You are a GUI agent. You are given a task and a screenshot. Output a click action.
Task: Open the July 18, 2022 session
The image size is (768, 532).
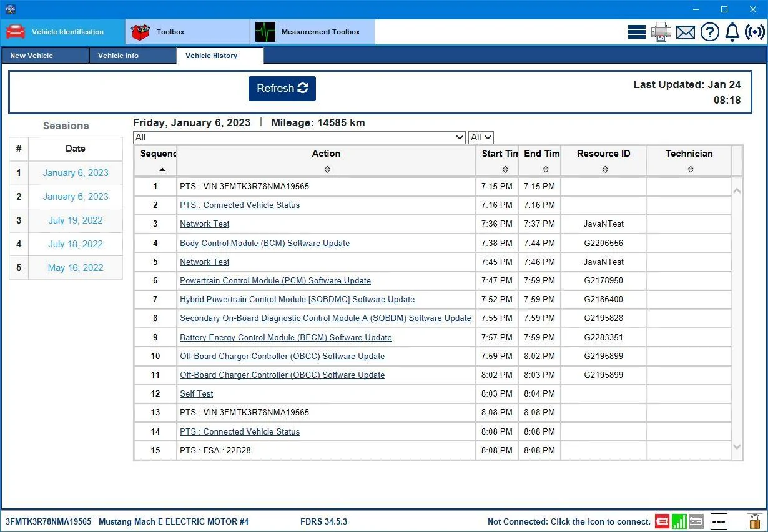click(x=76, y=244)
